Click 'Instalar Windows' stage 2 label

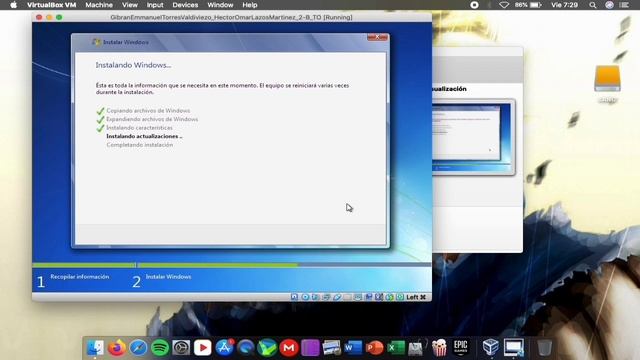click(168, 277)
